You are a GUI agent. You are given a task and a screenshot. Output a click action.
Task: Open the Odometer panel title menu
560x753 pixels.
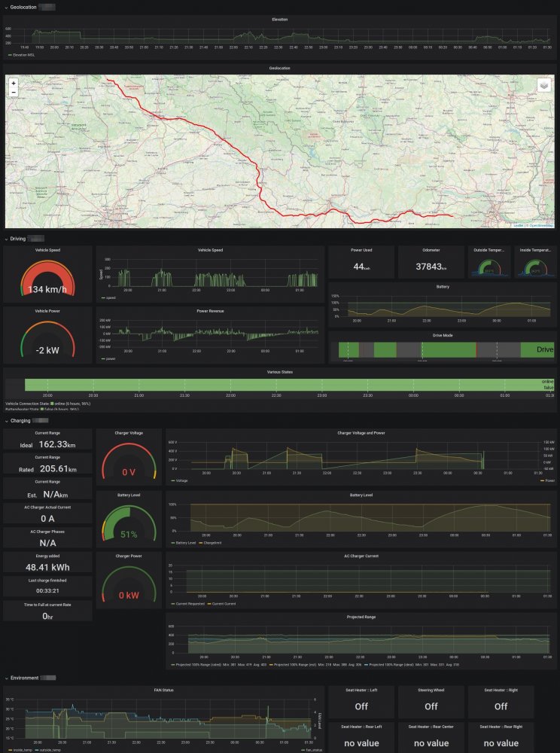[431, 250]
